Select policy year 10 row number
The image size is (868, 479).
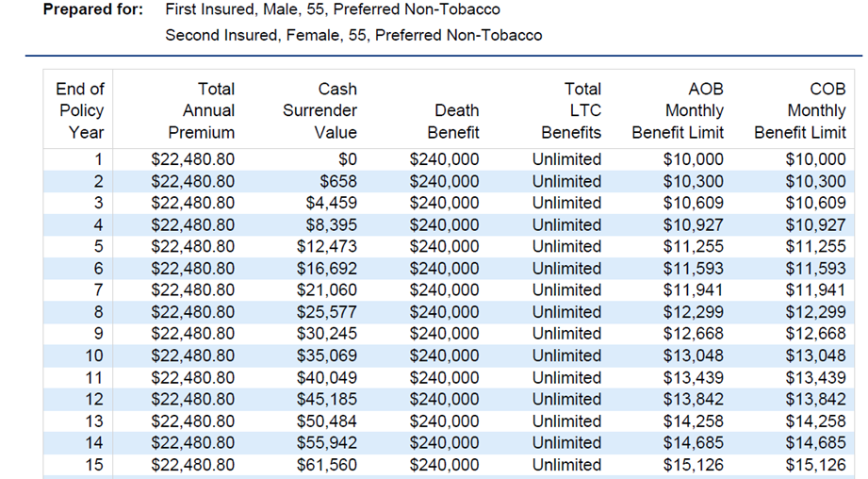coord(94,355)
